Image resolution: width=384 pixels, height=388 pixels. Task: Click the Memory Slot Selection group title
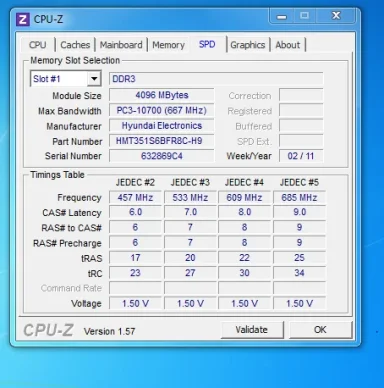tap(75, 61)
